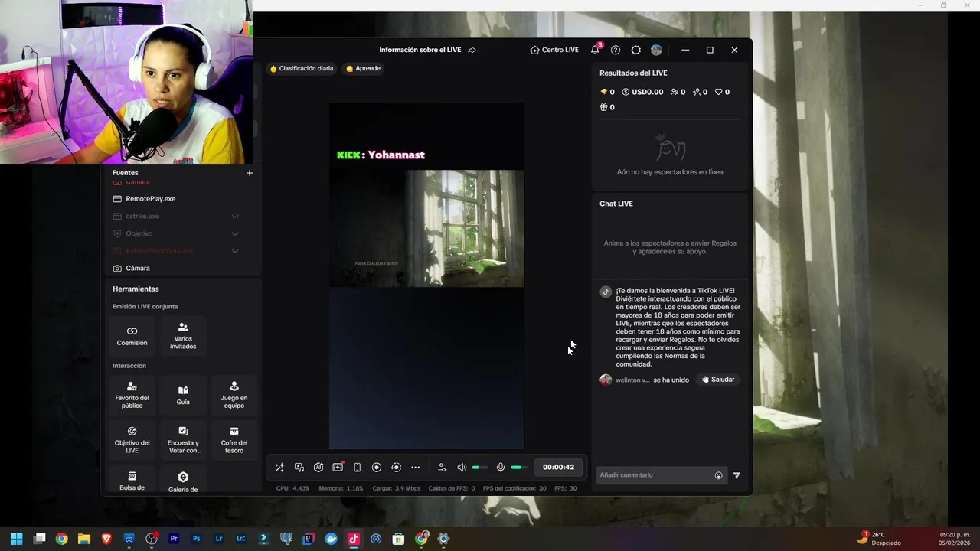The height and width of the screenshot is (551, 980).
Task: Open the Windows Start menu
Action: click(x=16, y=539)
